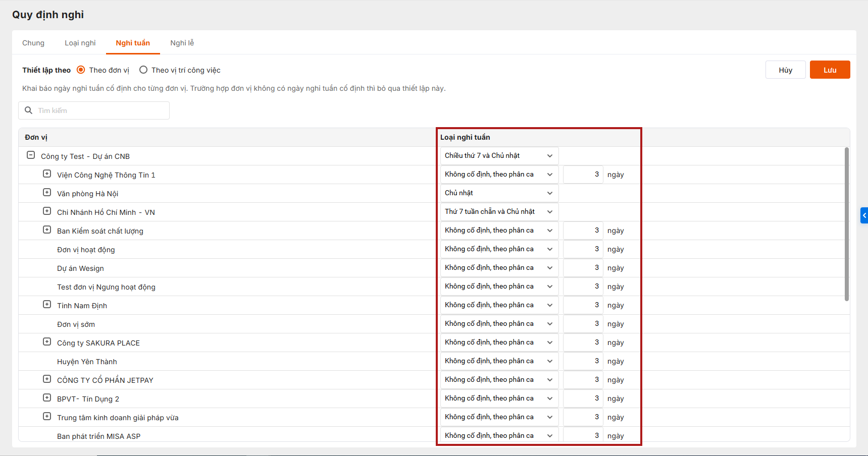
Task: Open dropdown for Huyện Yên Thành
Action: pos(499,361)
